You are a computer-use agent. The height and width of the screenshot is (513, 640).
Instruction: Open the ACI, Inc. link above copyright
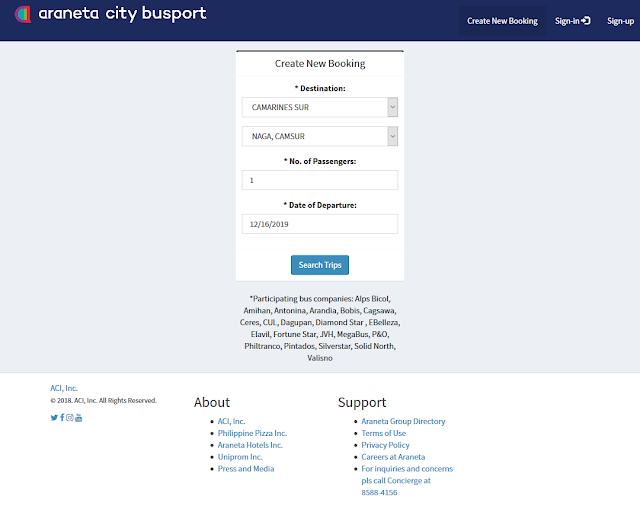coord(64,388)
